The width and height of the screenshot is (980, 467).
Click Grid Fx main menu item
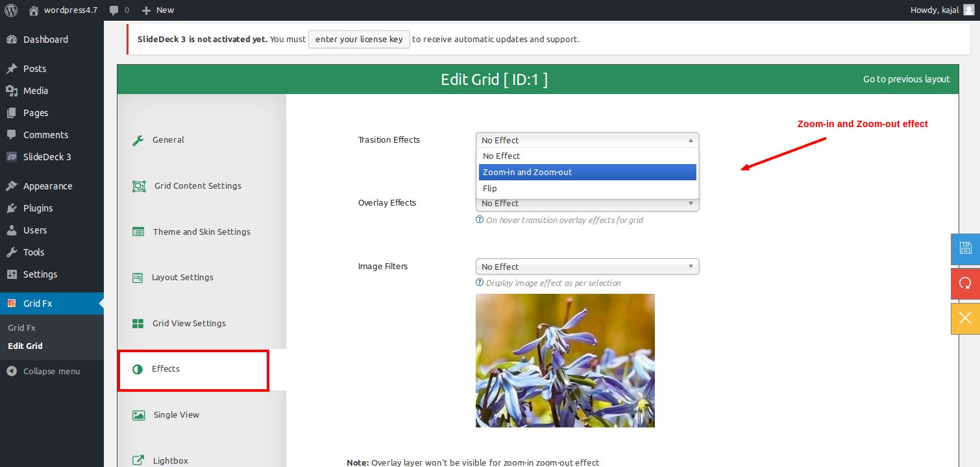pyautogui.click(x=52, y=304)
